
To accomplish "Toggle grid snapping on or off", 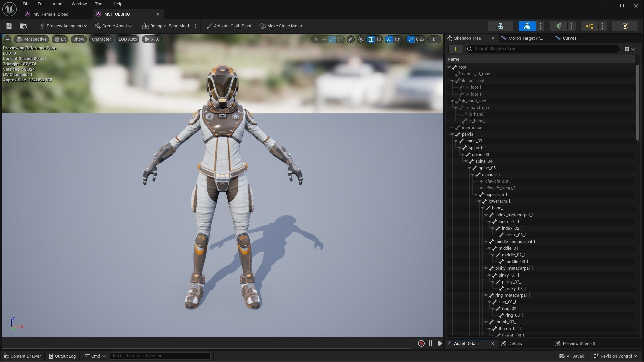I will coord(371,39).
